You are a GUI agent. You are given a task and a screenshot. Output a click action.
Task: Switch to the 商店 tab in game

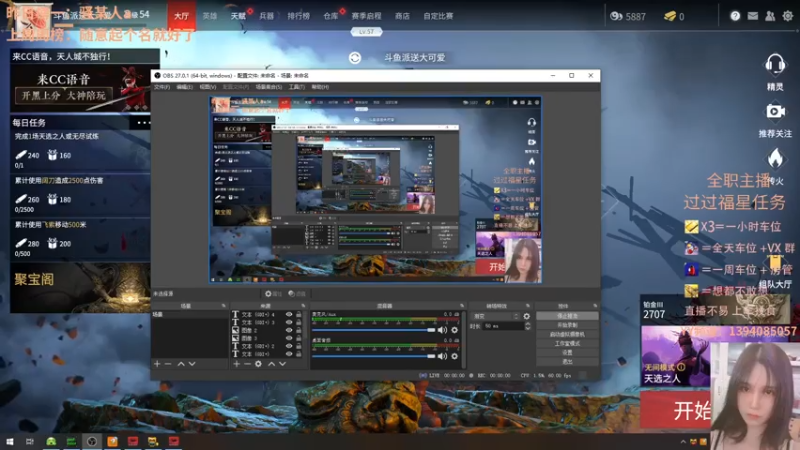coord(402,16)
